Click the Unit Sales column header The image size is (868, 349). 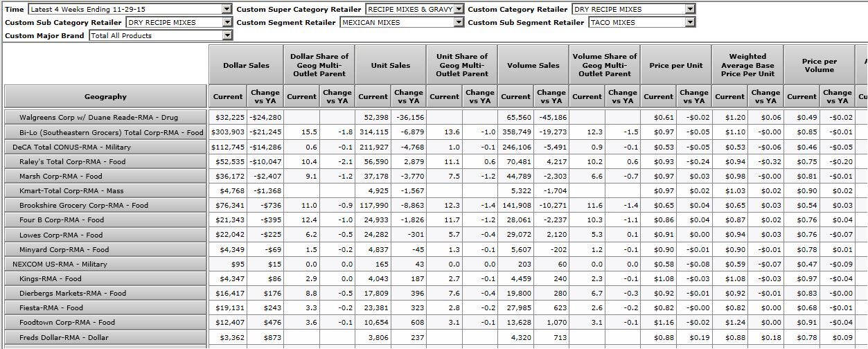point(390,65)
